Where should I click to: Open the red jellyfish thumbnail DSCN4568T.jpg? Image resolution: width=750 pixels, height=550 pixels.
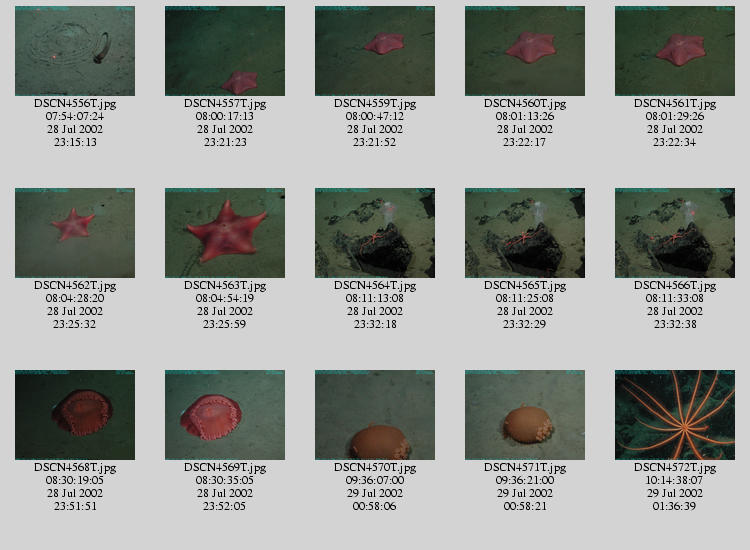(75, 415)
